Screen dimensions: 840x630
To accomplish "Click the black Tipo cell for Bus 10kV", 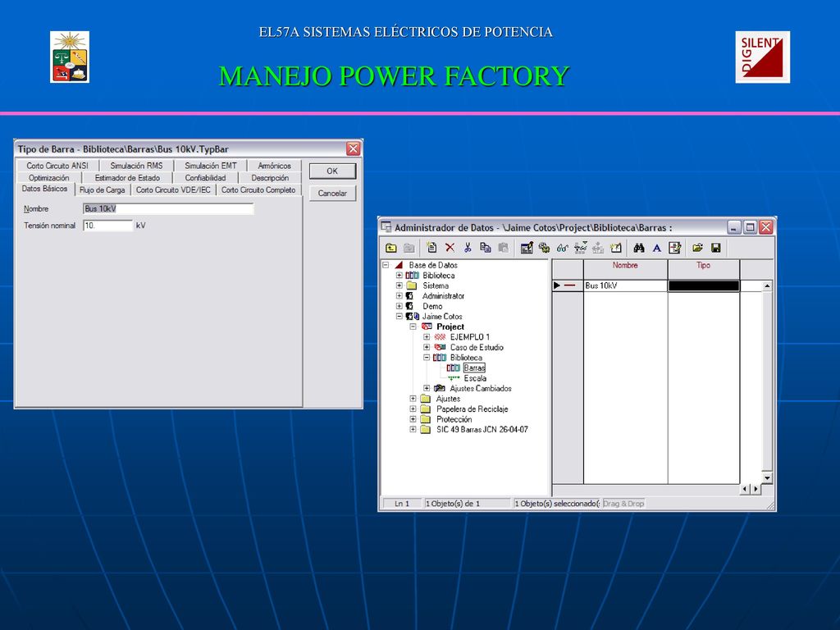I will tap(703, 285).
